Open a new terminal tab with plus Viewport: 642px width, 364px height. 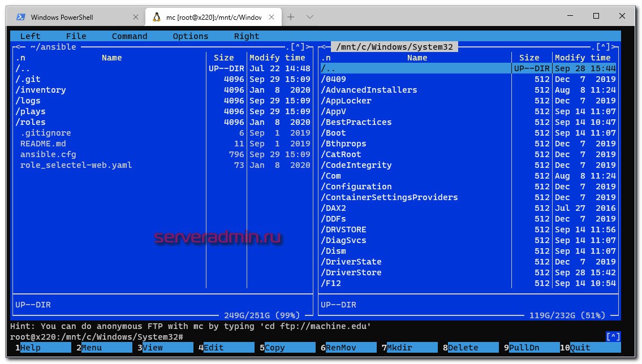[291, 17]
